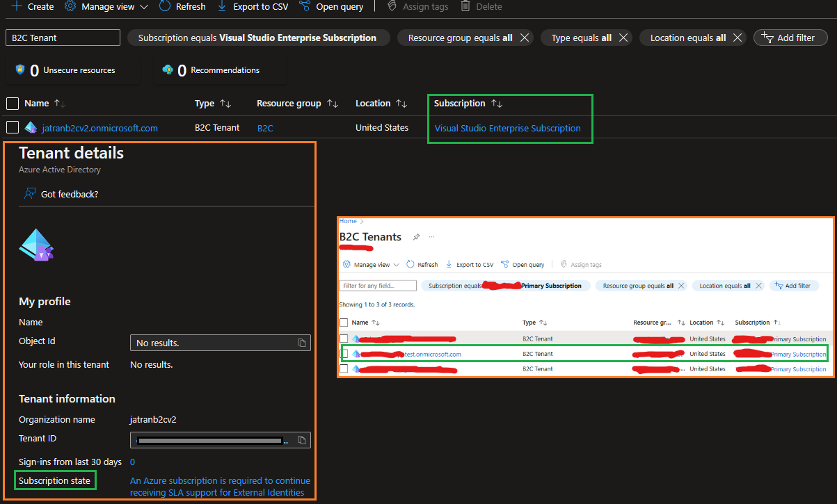837x504 pixels.
Task: Open the Type equals all filter pill
Action: pos(581,38)
